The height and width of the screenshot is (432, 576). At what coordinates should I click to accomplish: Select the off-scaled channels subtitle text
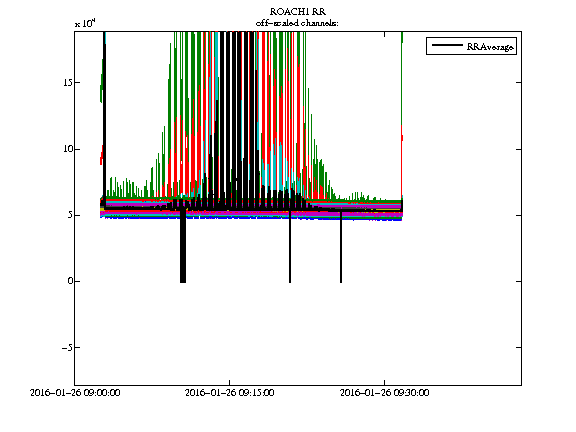[x=297, y=23]
